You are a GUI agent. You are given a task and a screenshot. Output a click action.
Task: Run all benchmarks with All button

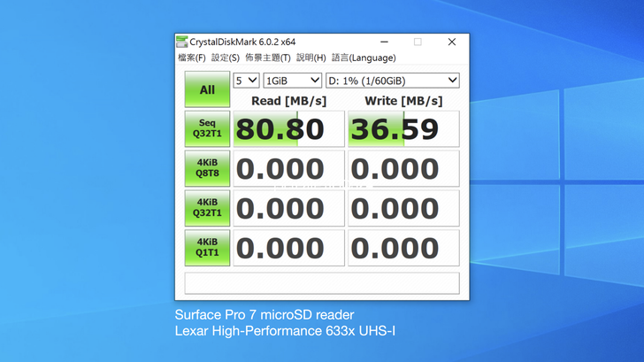pyautogui.click(x=207, y=89)
